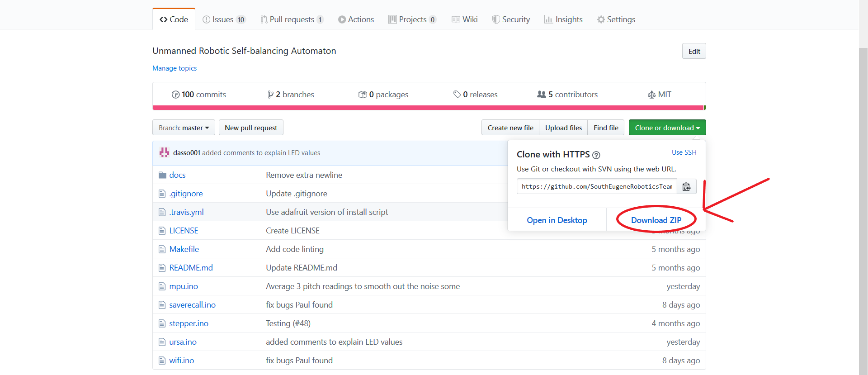Open the MIT license link
Screen dimensions: 868x375
[x=660, y=95]
